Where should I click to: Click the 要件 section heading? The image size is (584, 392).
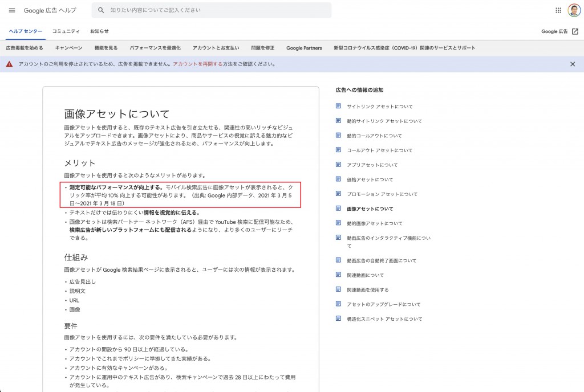point(71,326)
